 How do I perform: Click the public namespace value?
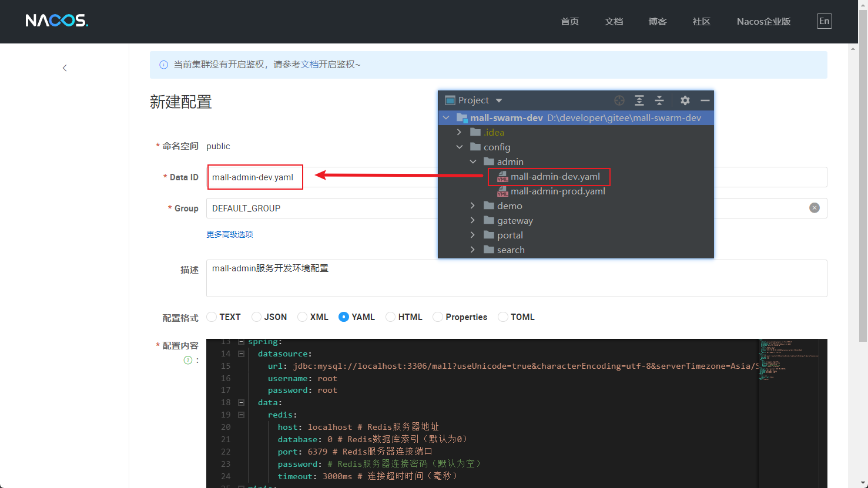click(x=218, y=146)
